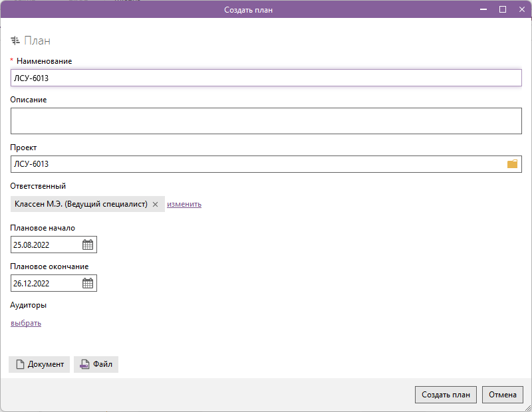The image size is (532, 412).
Task: Click the end date field 26.12.2022
Action: pos(45,284)
